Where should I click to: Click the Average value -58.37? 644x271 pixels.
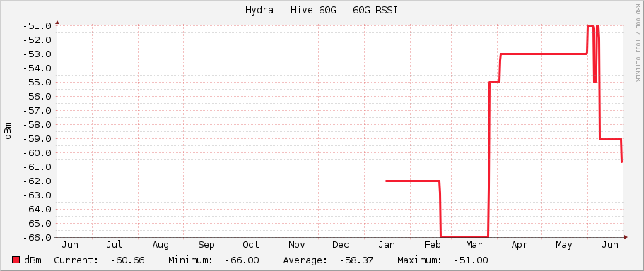(356, 260)
